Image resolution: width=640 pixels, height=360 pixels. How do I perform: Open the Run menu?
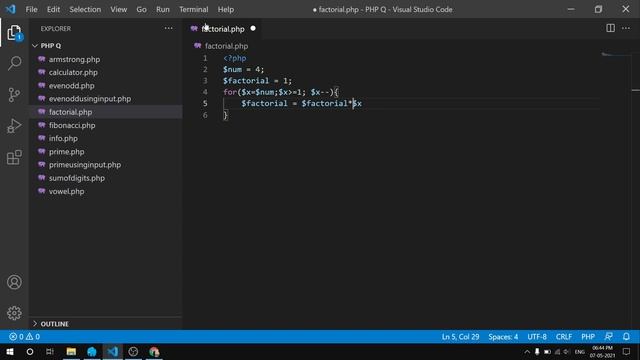click(x=162, y=9)
